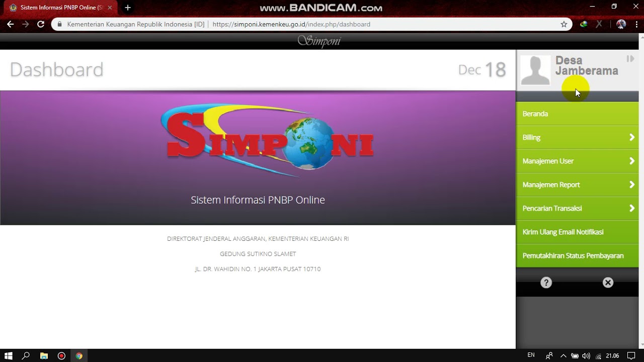Select the Sistem Informasi PNBP Online tab
The image size is (644, 362).
point(59,8)
